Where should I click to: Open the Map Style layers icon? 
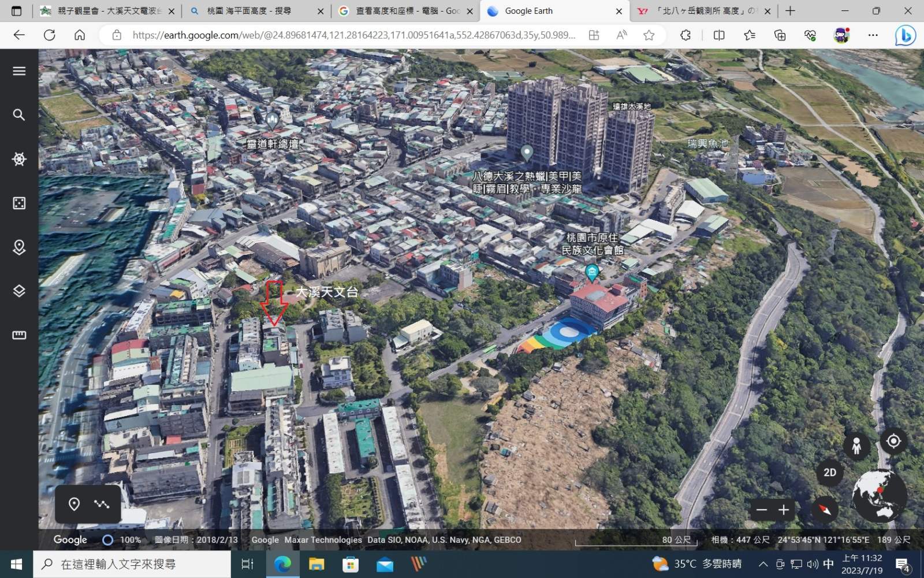click(19, 291)
